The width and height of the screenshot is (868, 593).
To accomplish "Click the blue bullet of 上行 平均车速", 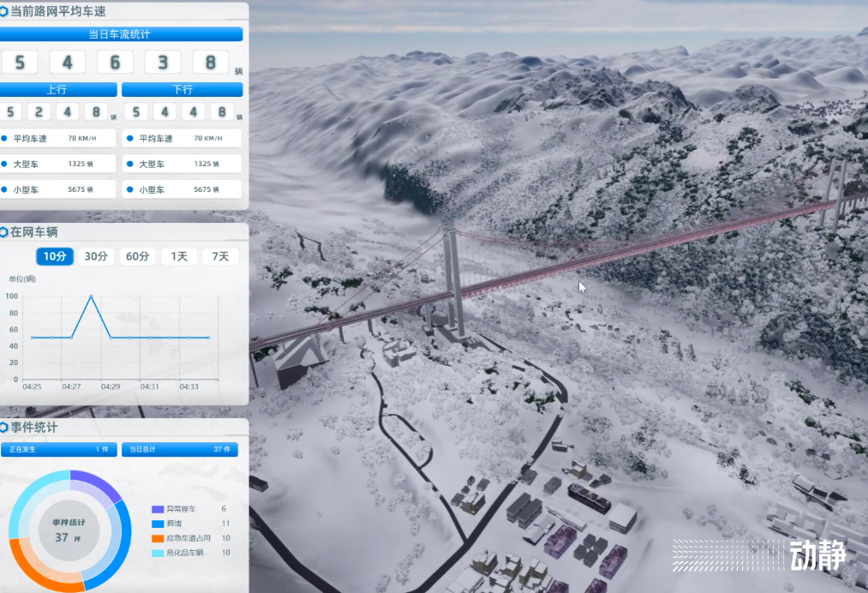I will click(x=4, y=138).
